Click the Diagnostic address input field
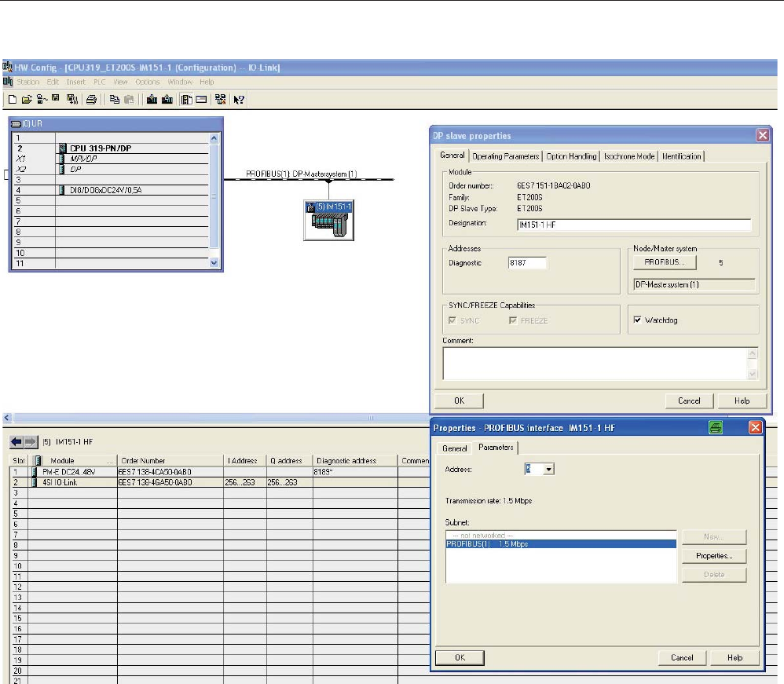Viewport: 784px width, 684px height. 527,263
